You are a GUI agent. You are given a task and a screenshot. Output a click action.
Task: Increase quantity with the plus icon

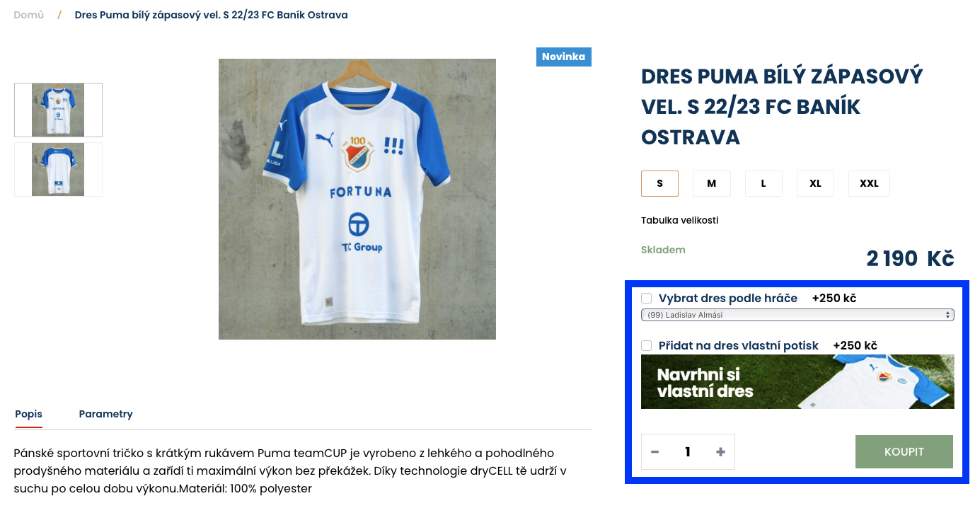pos(720,452)
